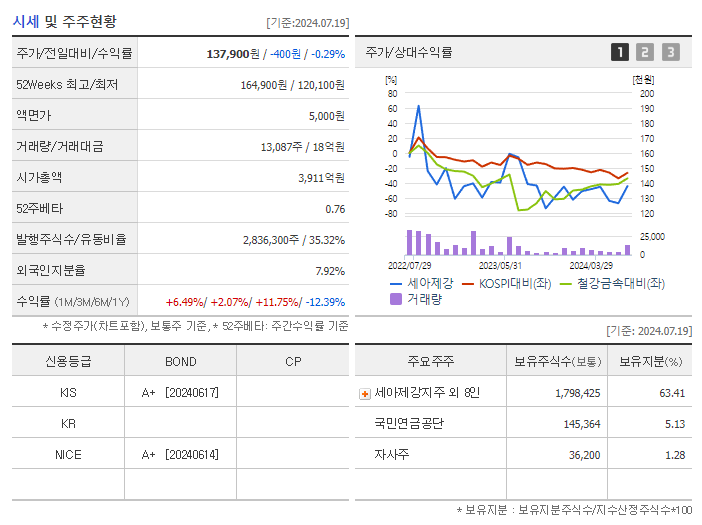The image size is (702, 525).
Task: Click the tallest purple volume bar
Action: [x=409, y=242]
